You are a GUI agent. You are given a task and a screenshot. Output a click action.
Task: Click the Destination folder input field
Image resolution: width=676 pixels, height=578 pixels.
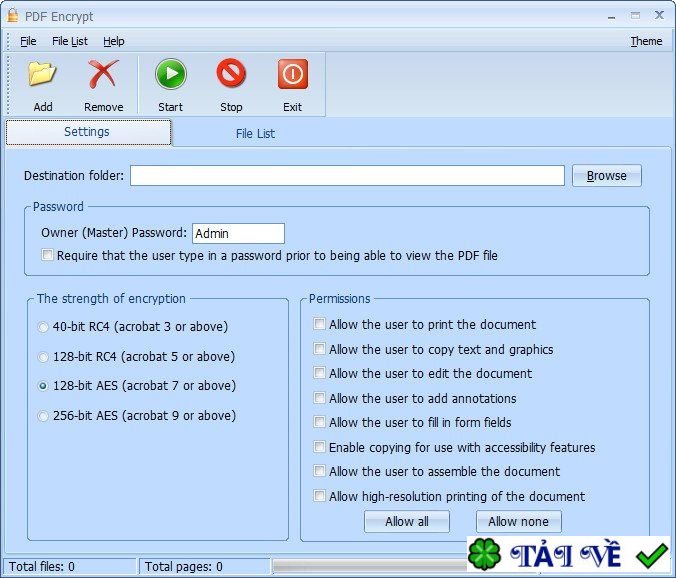pos(347,176)
